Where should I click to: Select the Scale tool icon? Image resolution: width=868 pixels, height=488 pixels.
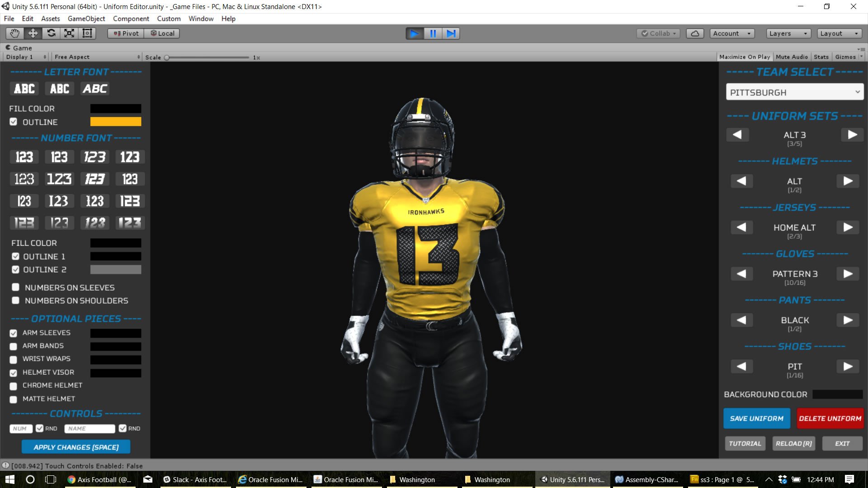(x=69, y=33)
